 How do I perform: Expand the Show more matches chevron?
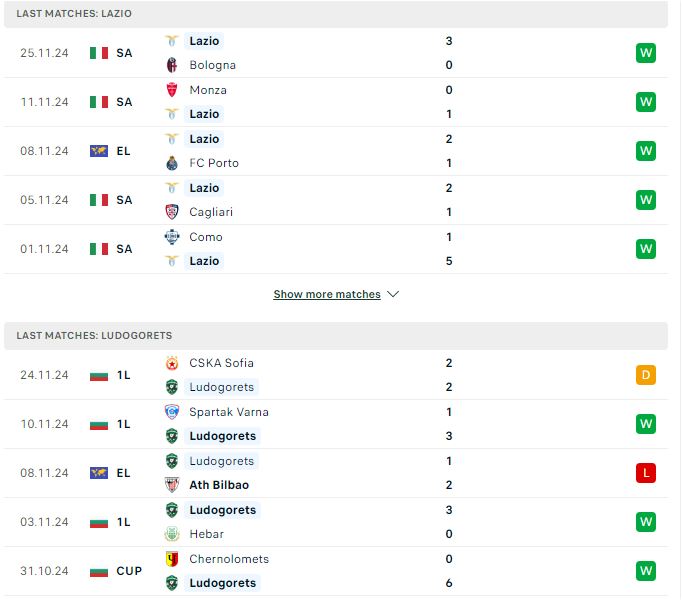tap(393, 295)
